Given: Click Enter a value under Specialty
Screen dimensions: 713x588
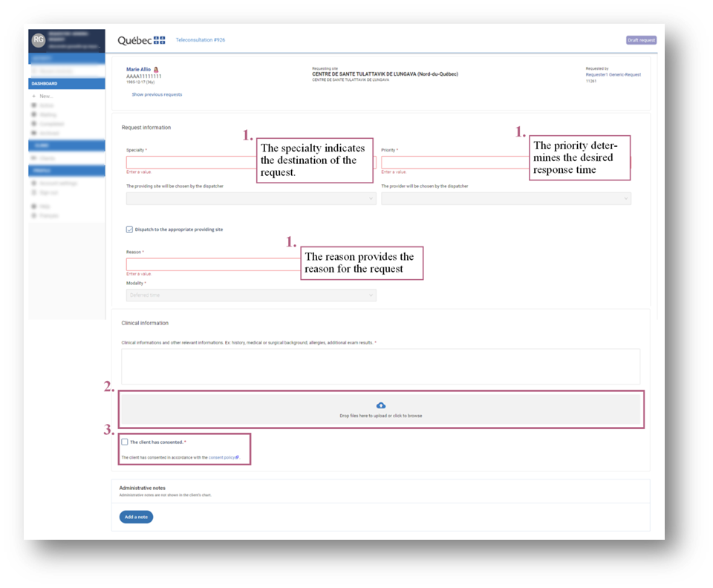Looking at the screenshot, I should point(139,172).
